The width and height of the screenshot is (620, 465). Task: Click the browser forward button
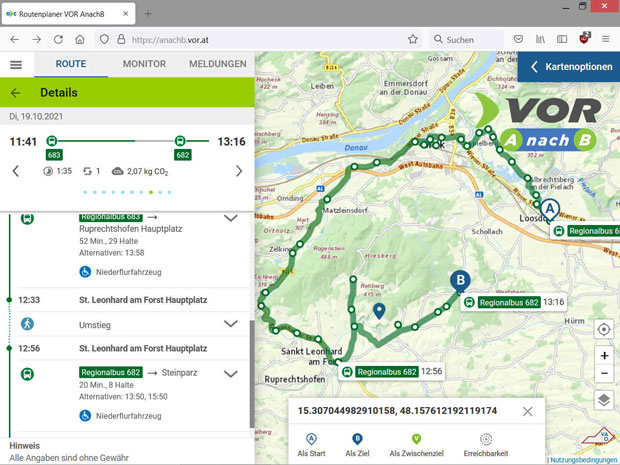coord(36,40)
